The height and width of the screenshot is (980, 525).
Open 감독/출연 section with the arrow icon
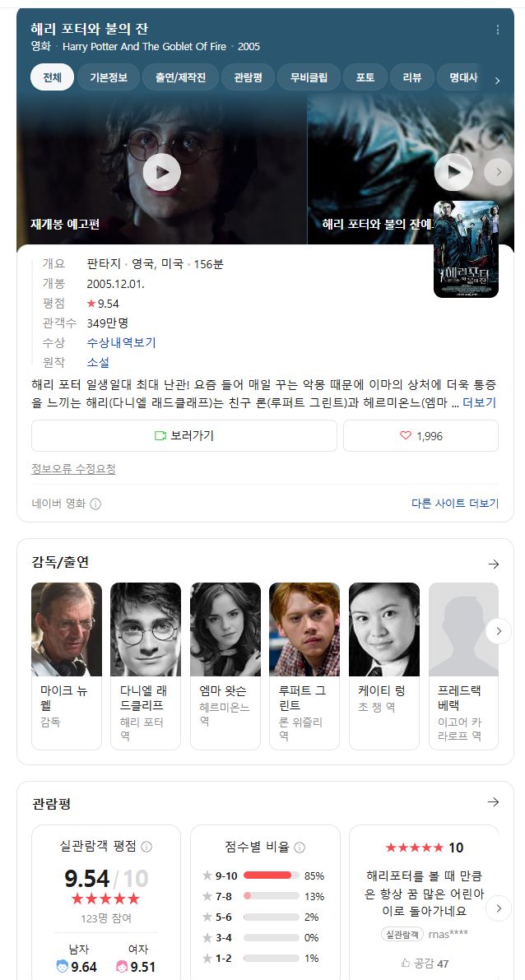(494, 564)
